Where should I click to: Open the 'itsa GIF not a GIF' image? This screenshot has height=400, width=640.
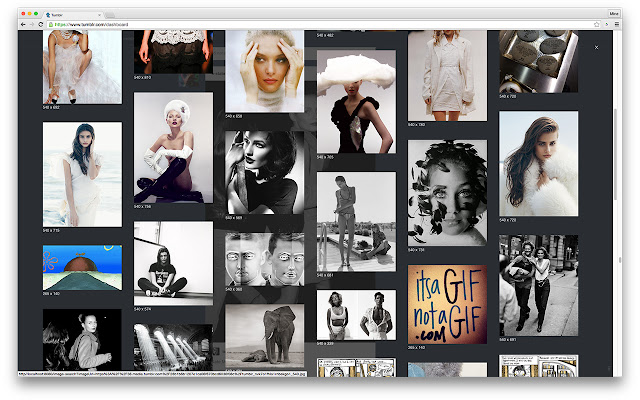pyautogui.click(x=447, y=304)
